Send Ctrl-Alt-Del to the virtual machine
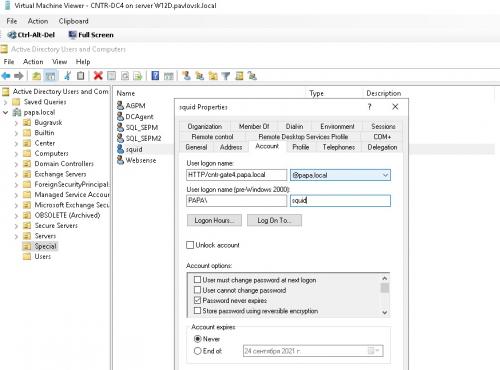 pos(31,35)
